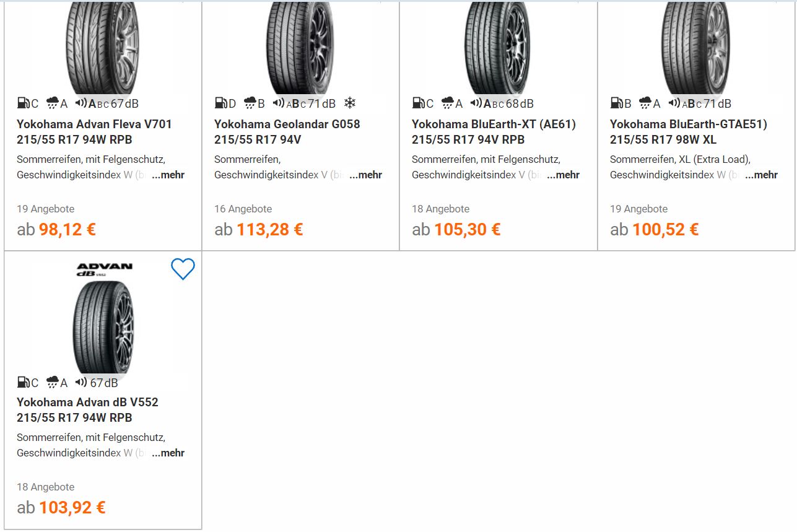797x532 pixels.
Task: Click fuel pump icon on BluEarth-GTAE51 card
Action: [x=616, y=103]
